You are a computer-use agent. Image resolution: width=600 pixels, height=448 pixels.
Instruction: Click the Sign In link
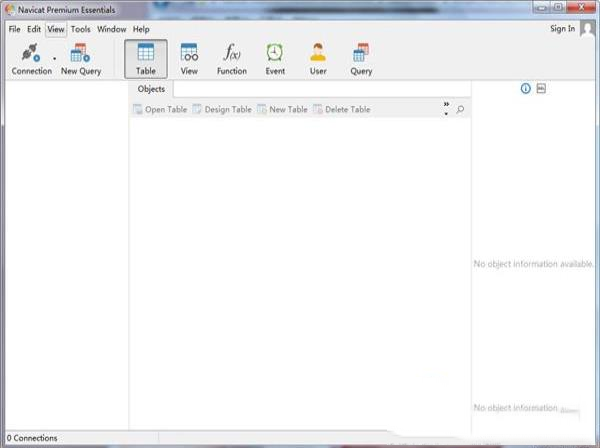click(562, 29)
